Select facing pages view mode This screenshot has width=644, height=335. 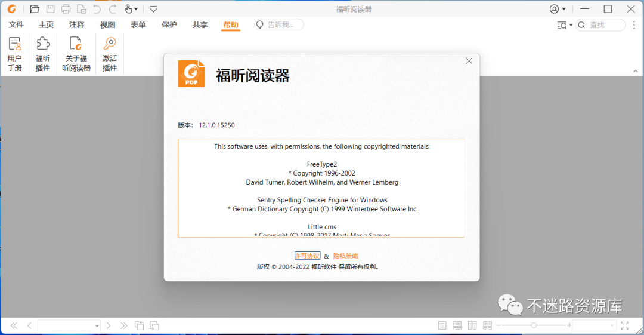[x=472, y=325]
